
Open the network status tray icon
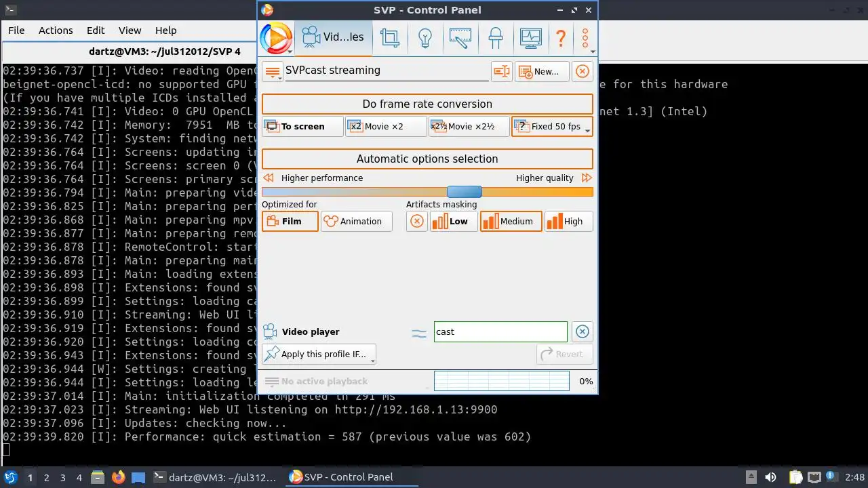click(814, 477)
